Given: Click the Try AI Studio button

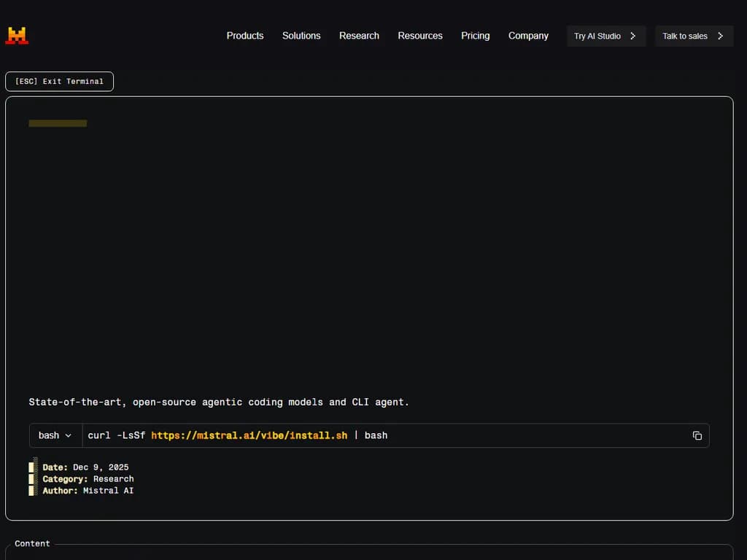Looking at the screenshot, I should [x=606, y=35].
